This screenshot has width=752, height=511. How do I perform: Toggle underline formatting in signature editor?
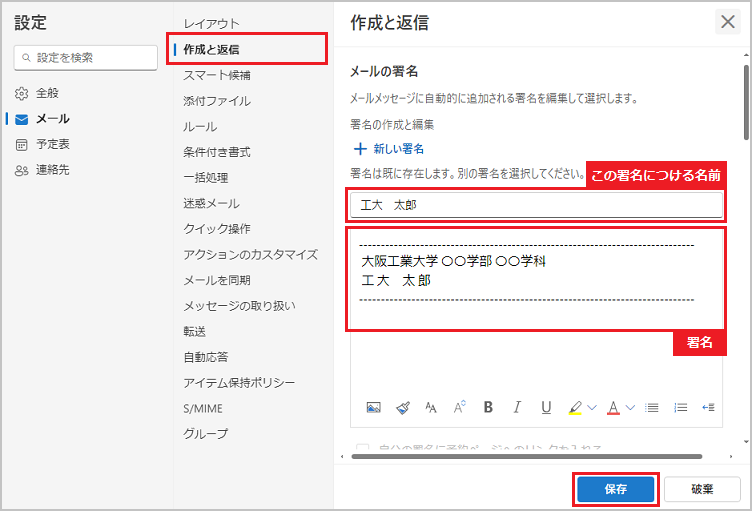[546, 407]
